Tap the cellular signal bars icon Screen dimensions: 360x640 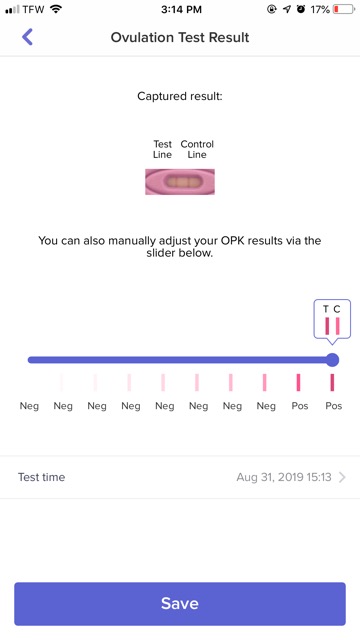(x=12, y=9)
